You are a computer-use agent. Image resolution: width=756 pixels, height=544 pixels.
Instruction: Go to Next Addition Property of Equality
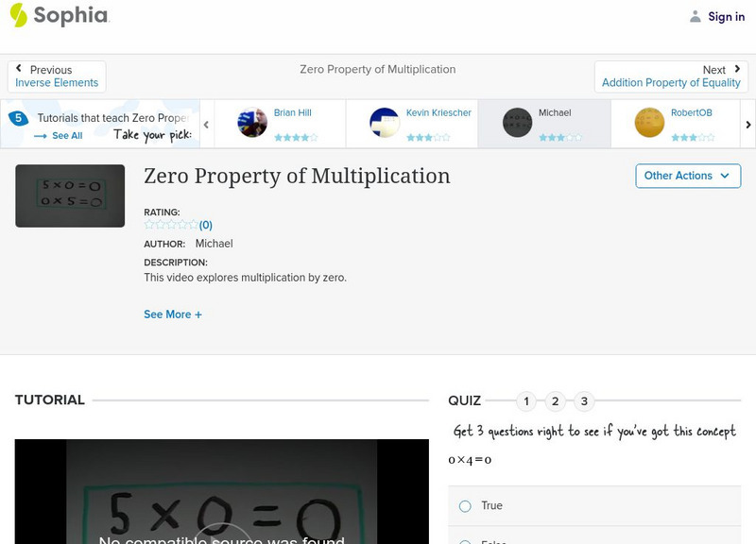click(x=672, y=76)
